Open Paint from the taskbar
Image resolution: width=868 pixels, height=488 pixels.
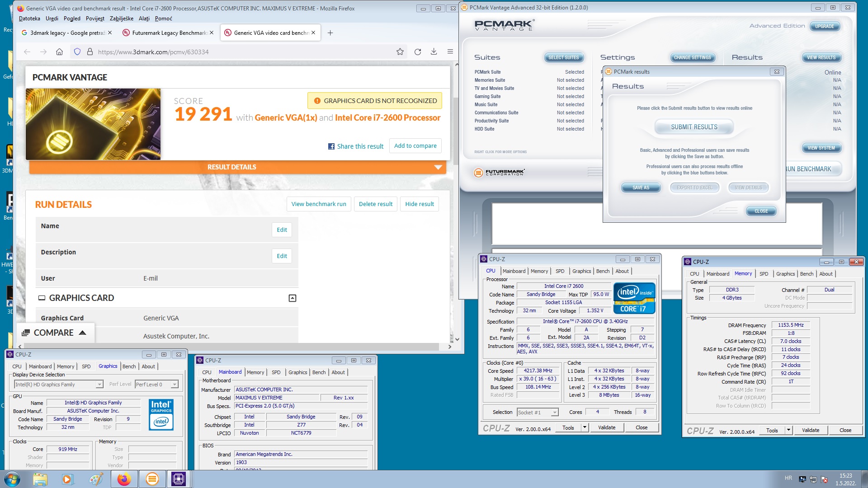(x=95, y=479)
